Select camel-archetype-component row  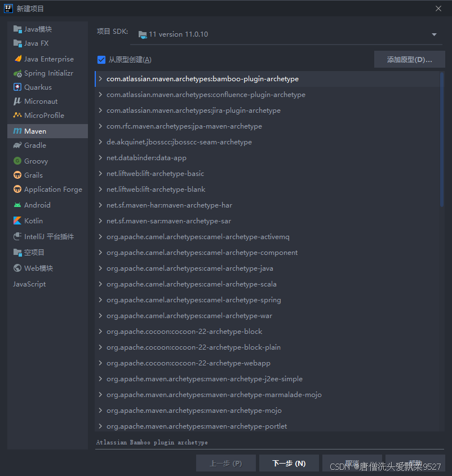pos(267,252)
